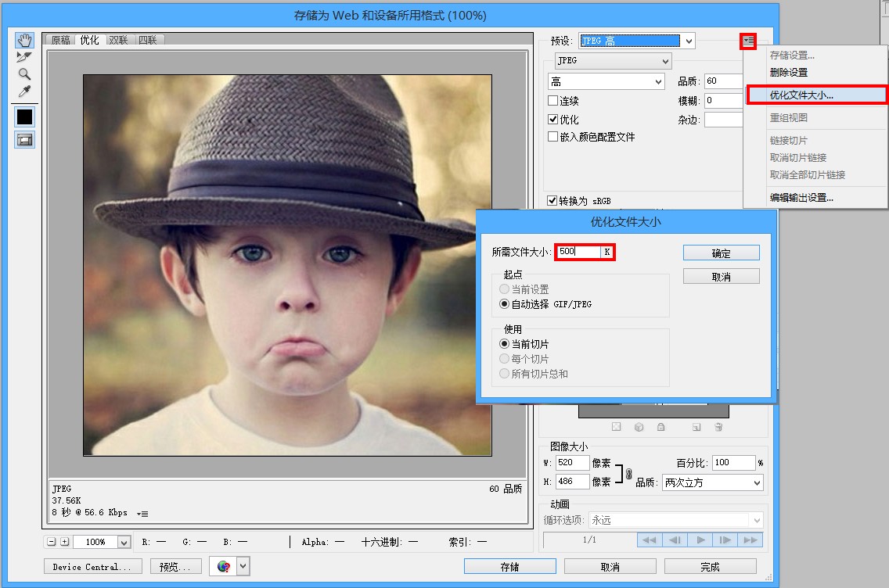Image resolution: width=889 pixels, height=588 pixels.
Task: Select the Hand tool in the toolbox
Action: tap(24, 40)
